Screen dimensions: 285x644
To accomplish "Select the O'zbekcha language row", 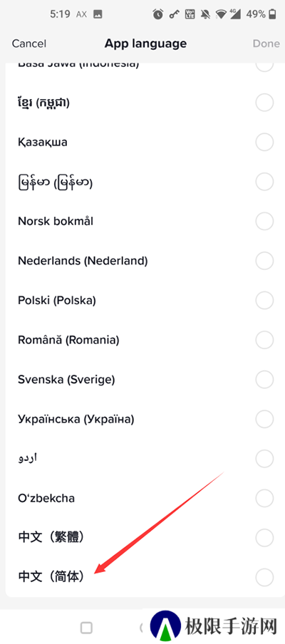I will (x=142, y=498).
